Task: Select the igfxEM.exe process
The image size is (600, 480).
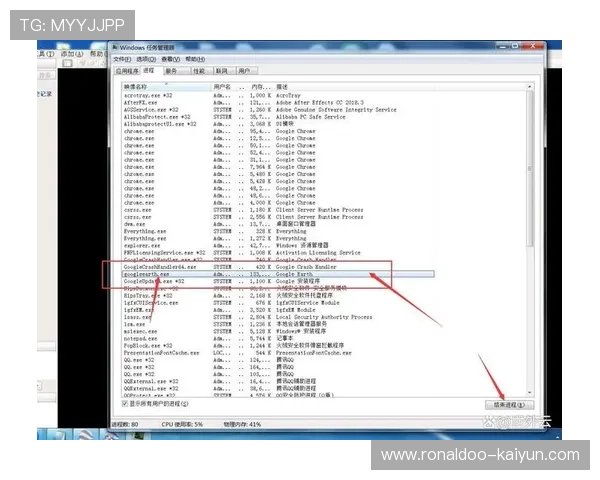Action: click(x=278, y=310)
